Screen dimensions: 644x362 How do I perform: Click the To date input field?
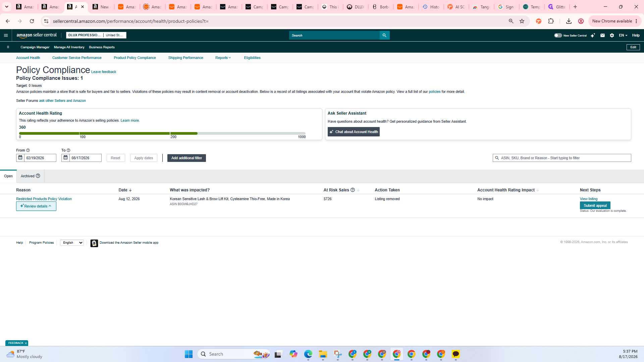[85, 158]
